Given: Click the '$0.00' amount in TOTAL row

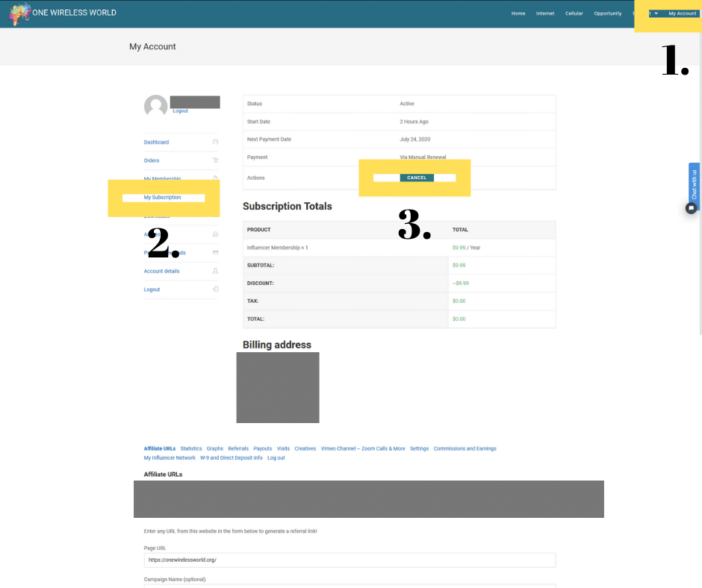Looking at the screenshot, I should tap(459, 319).
